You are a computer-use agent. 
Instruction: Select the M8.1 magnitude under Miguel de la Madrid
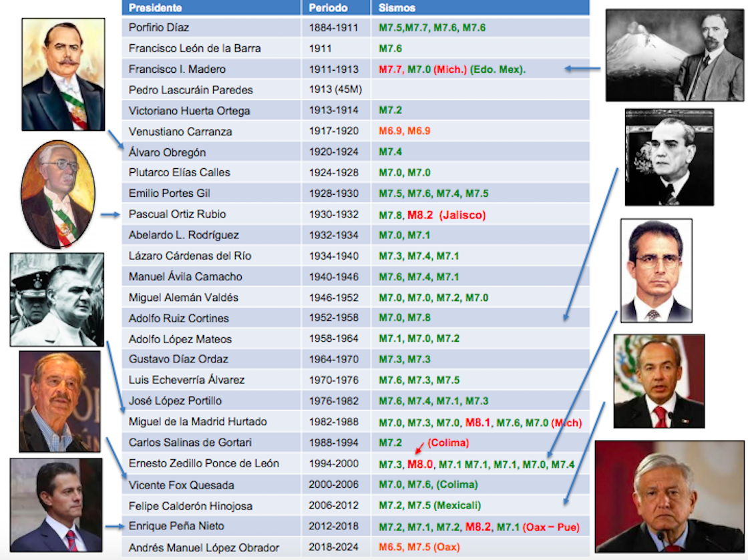[480, 421]
